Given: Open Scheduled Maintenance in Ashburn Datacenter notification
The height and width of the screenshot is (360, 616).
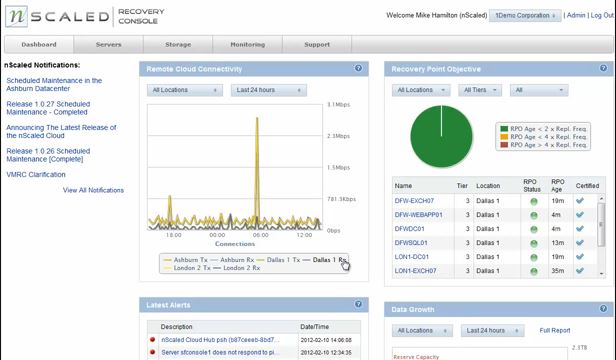Looking at the screenshot, I should [x=54, y=84].
